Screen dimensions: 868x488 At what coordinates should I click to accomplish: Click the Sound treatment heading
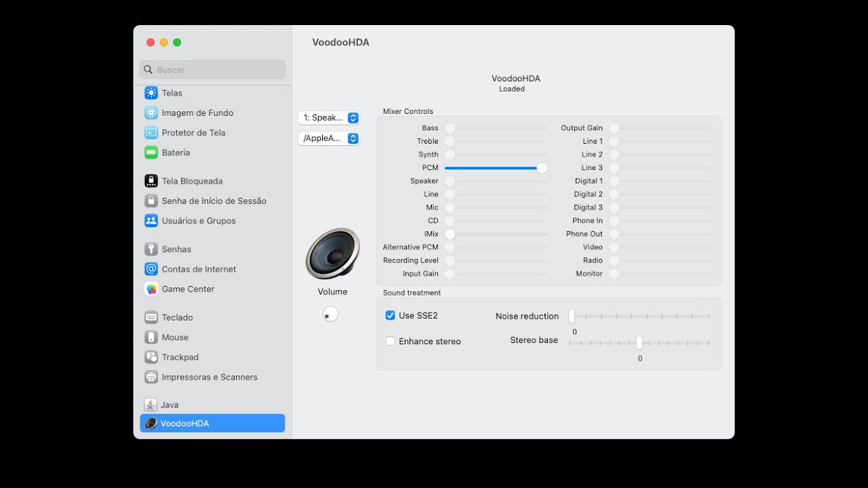click(412, 293)
